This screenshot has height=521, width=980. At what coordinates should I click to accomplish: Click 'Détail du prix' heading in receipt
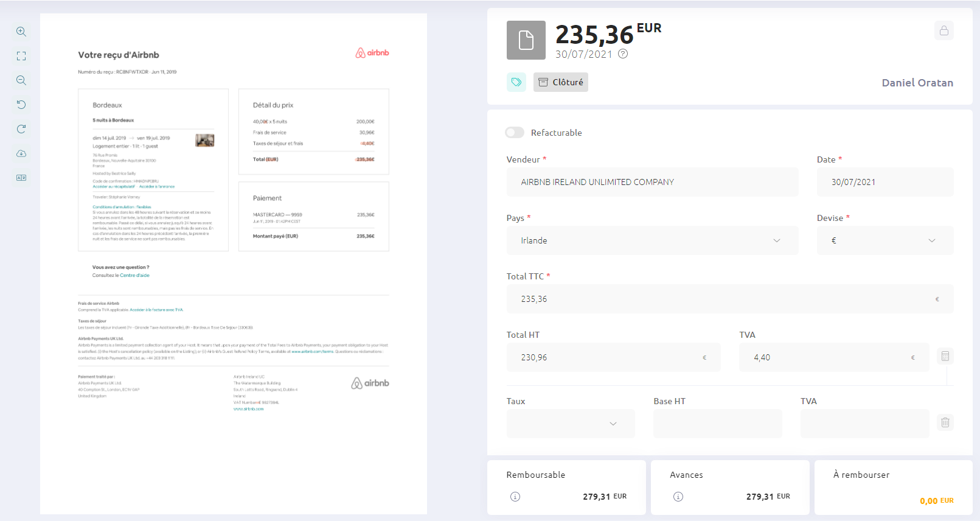[x=273, y=105]
